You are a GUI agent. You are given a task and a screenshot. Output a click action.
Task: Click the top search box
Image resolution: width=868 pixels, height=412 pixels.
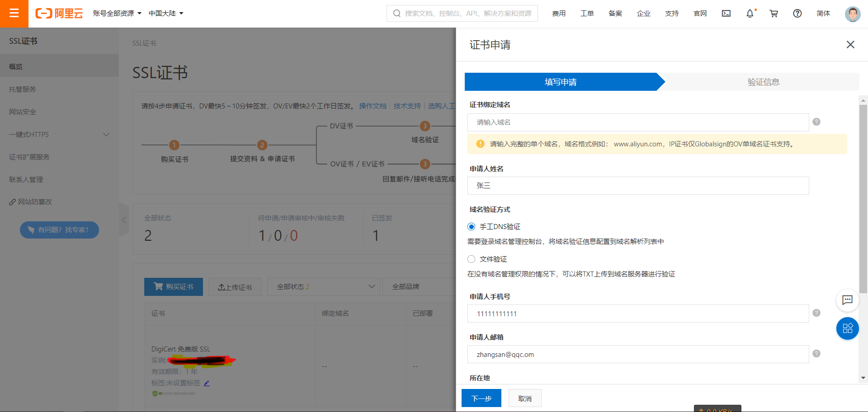tap(462, 14)
